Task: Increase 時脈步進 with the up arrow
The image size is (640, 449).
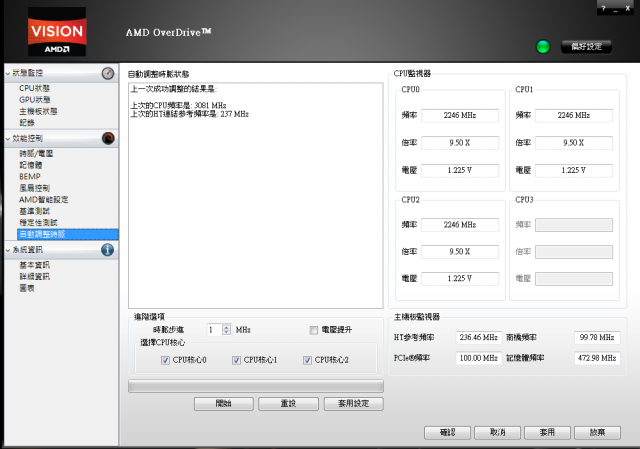Action: (227, 327)
